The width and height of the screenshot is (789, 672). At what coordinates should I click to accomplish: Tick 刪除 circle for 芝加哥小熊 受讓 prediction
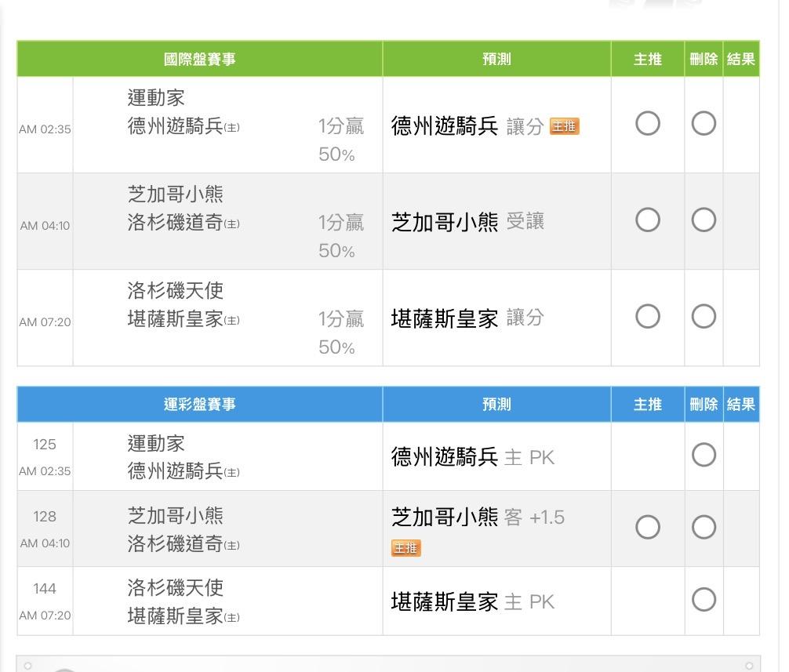click(704, 220)
